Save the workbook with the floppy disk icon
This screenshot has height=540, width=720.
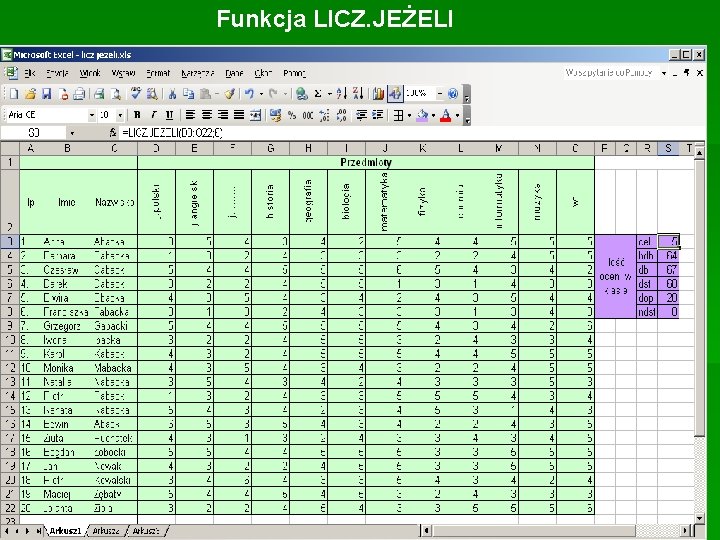(46, 94)
